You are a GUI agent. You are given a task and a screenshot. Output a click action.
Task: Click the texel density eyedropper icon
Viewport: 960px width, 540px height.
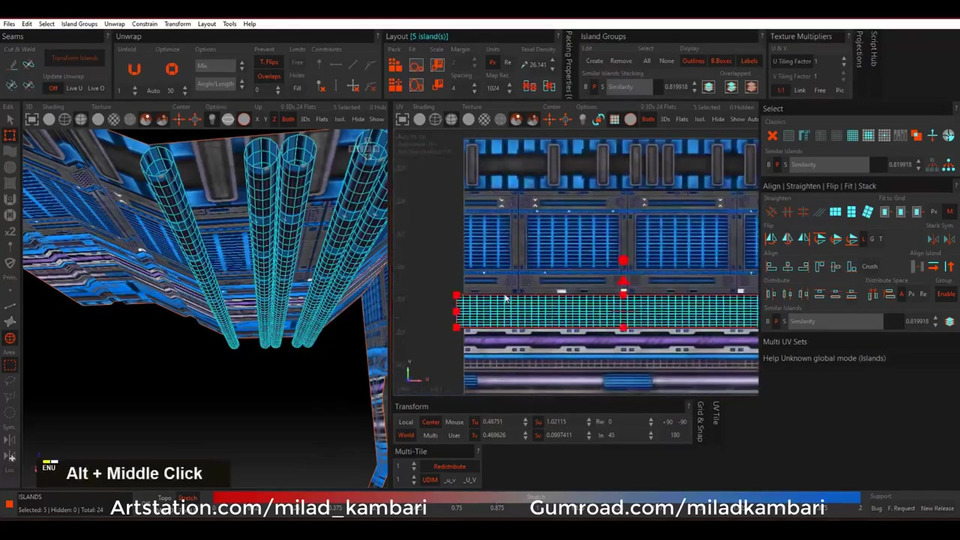point(524,64)
